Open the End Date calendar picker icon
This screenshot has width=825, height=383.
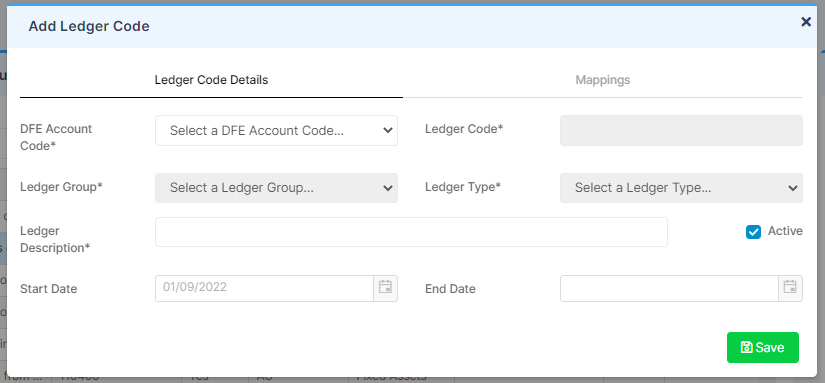tap(790, 288)
